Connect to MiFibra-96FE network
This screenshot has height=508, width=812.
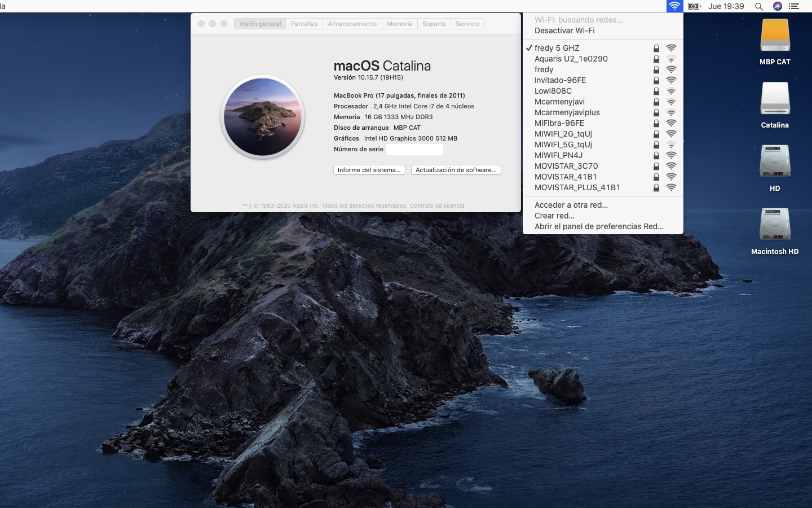(x=603, y=123)
